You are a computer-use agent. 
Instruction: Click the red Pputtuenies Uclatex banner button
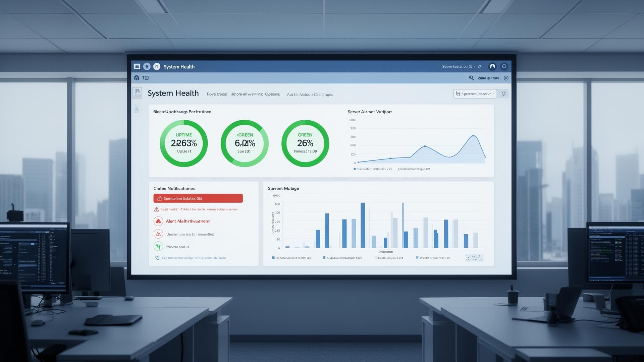pos(198,198)
